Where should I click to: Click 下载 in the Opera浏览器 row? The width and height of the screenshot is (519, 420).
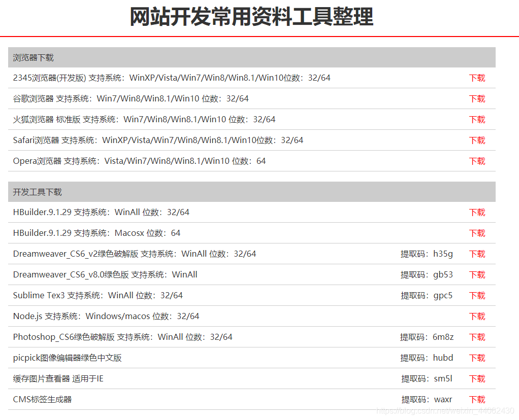(x=477, y=161)
